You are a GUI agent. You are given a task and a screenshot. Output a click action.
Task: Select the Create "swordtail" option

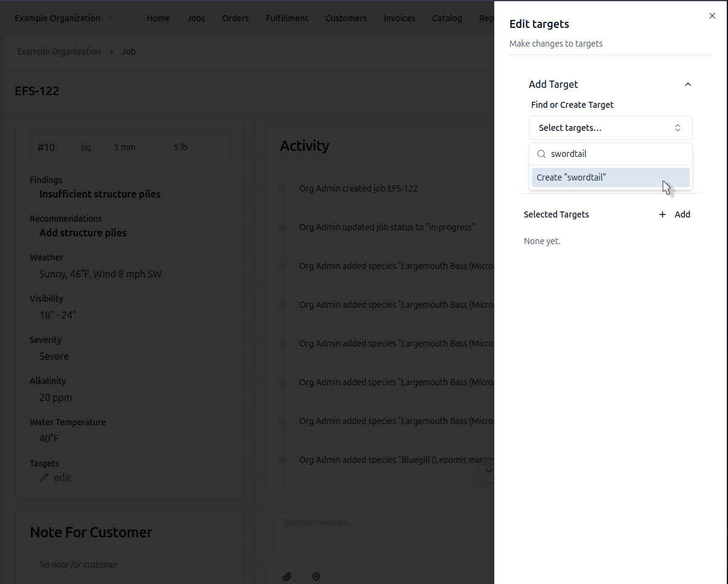[x=610, y=178]
